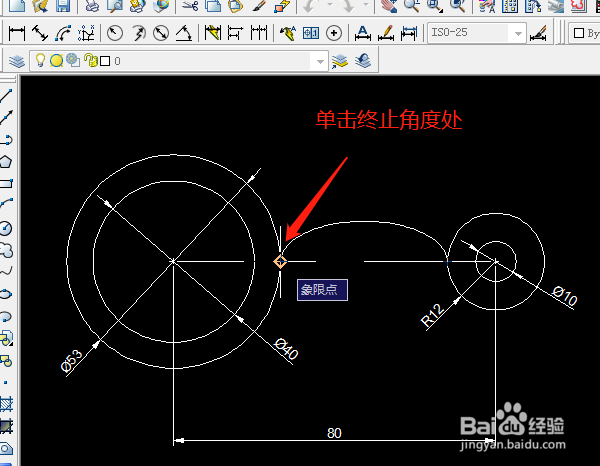600x466 pixels.
Task: Open the undo history dropdown arrow
Action: pos(330,5)
